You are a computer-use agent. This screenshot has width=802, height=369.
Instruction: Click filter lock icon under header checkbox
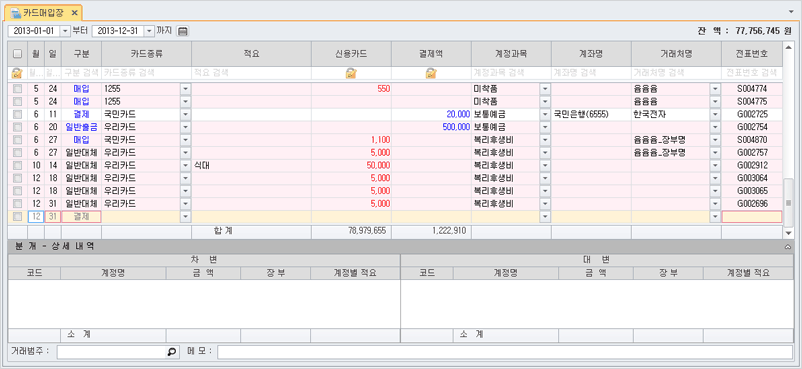(17, 73)
